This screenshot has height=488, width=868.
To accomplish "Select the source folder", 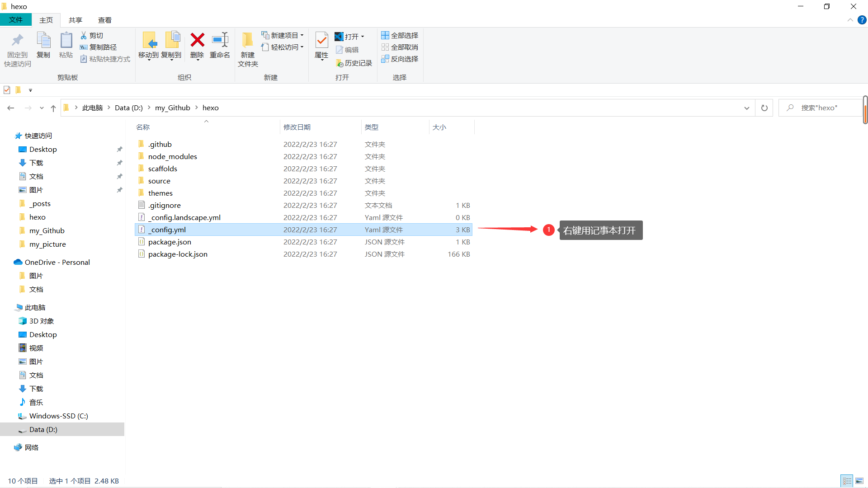I will (x=303, y=181).
